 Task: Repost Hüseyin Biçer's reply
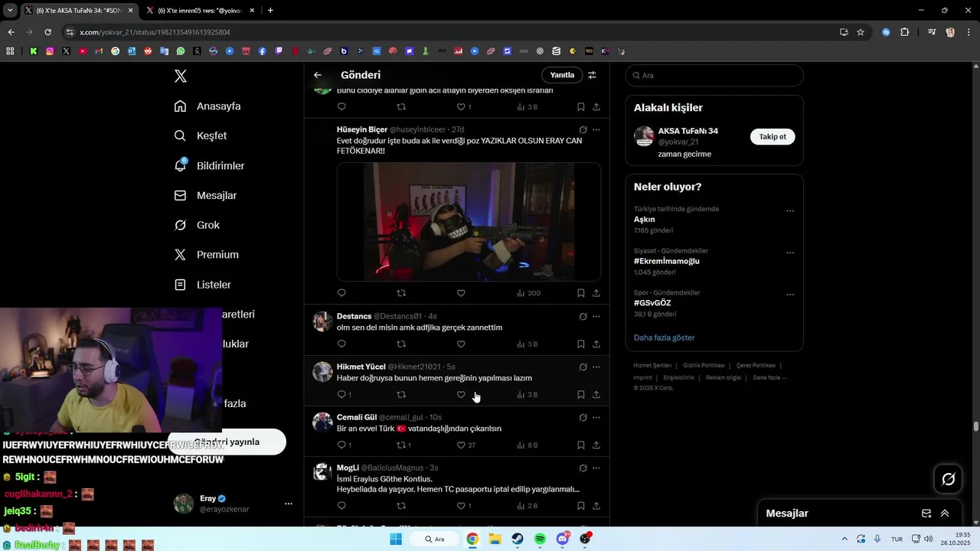tap(401, 293)
